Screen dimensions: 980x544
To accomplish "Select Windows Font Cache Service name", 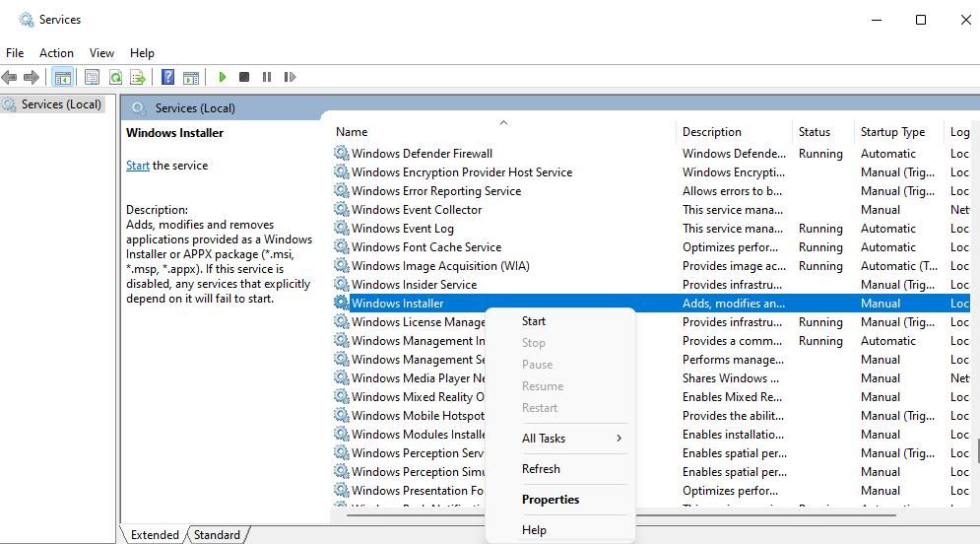I will (426, 247).
